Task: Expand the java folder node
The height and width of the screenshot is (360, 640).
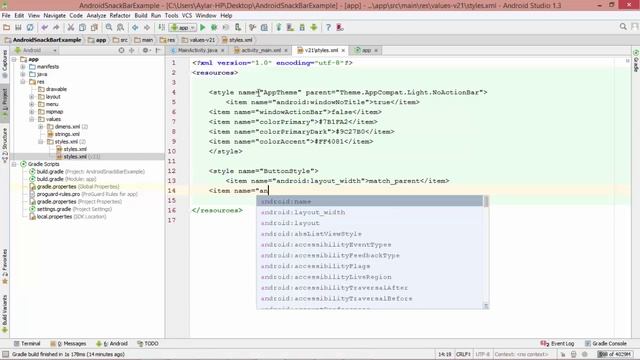Action: (x=23, y=74)
